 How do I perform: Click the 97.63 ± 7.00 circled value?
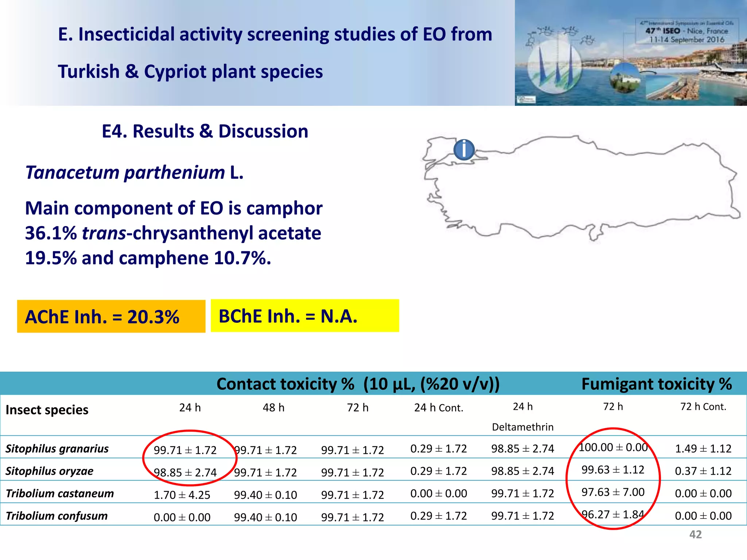[x=613, y=492]
